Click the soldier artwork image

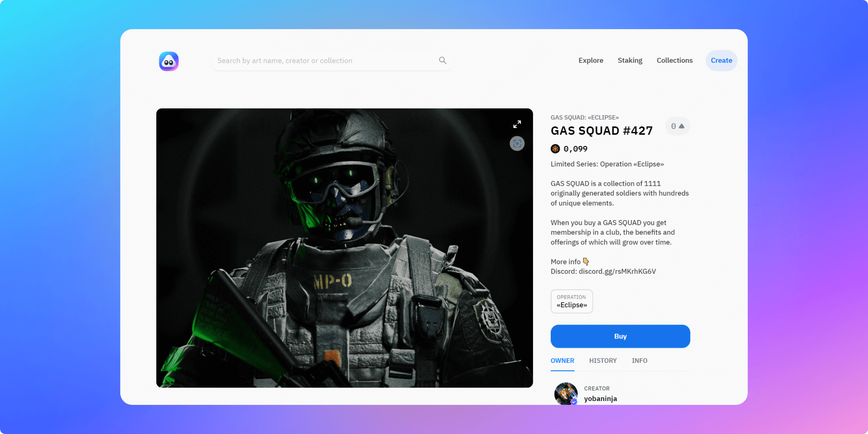point(345,248)
